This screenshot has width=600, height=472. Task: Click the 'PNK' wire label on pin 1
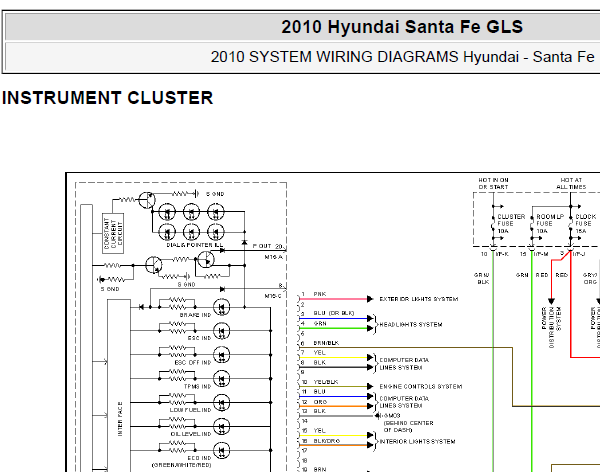[x=320, y=294]
